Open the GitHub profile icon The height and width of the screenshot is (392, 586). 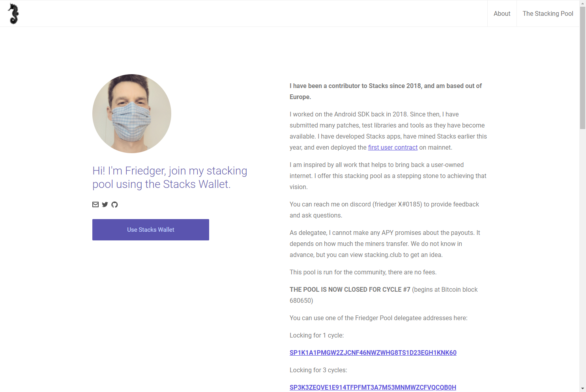[x=114, y=204]
